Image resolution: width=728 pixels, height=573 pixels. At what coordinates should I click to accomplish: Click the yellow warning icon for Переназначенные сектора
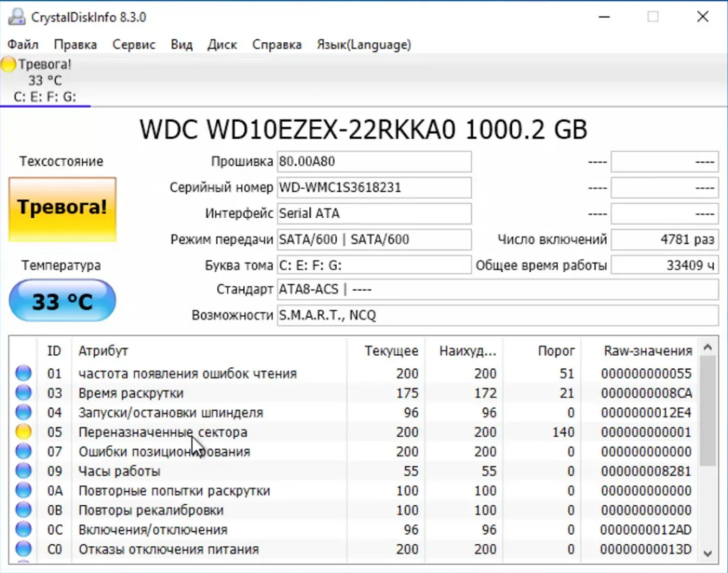(23, 432)
